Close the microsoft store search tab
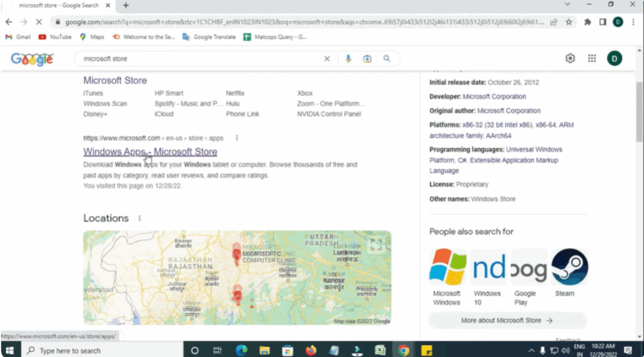This screenshot has height=357, width=644. click(x=108, y=5)
